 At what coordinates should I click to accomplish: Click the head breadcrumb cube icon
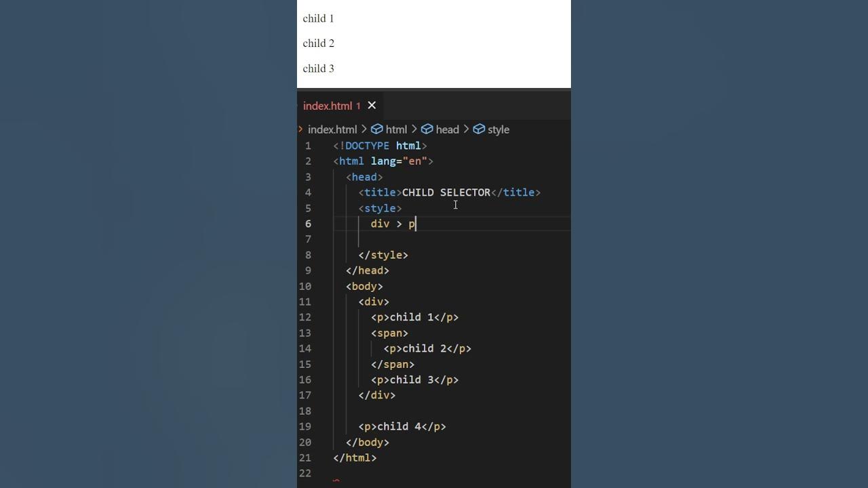(427, 129)
